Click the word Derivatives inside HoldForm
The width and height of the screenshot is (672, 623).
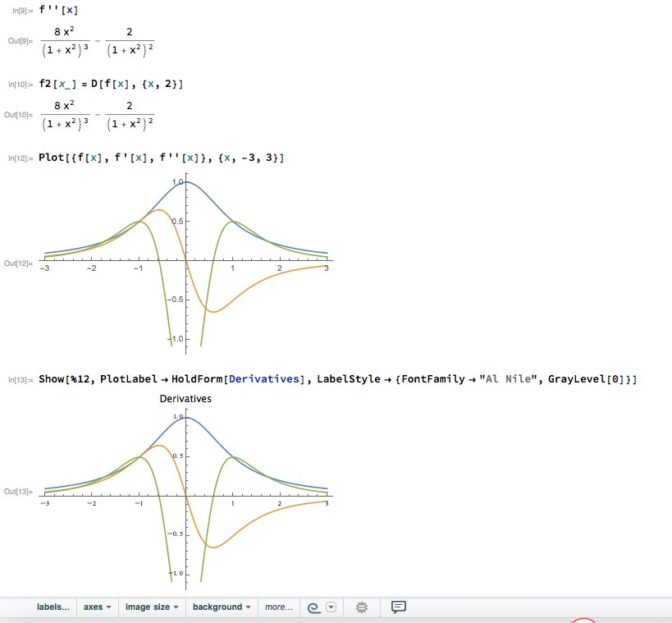click(x=264, y=379)
